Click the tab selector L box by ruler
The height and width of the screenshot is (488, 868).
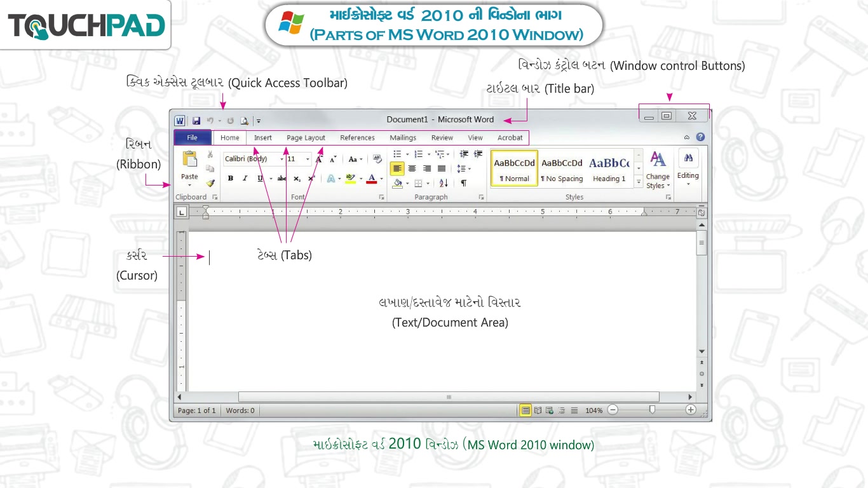pyautogui.click(x=181, y=212)
